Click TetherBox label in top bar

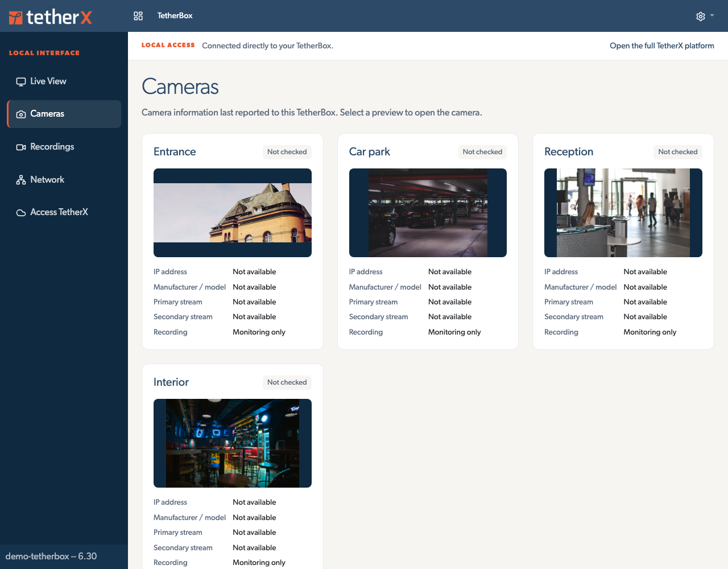[x=175, y=16]
